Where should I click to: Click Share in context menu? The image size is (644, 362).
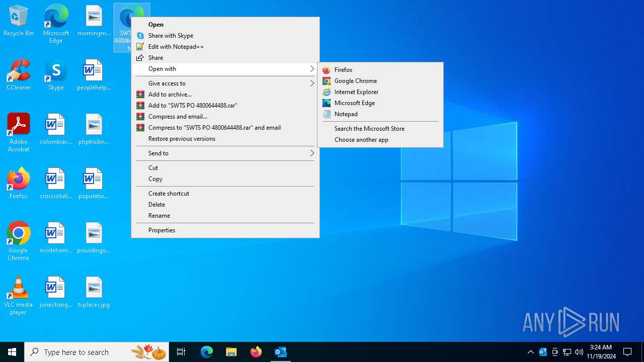pos(225,58)
